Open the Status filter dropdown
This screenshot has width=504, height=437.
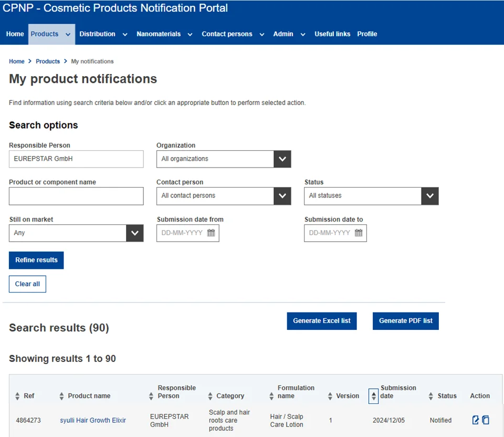pyautogui.click(x=429, y=196)
